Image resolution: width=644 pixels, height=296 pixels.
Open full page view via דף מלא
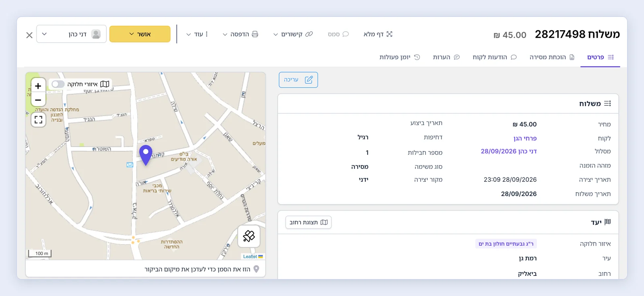point(378,34)
